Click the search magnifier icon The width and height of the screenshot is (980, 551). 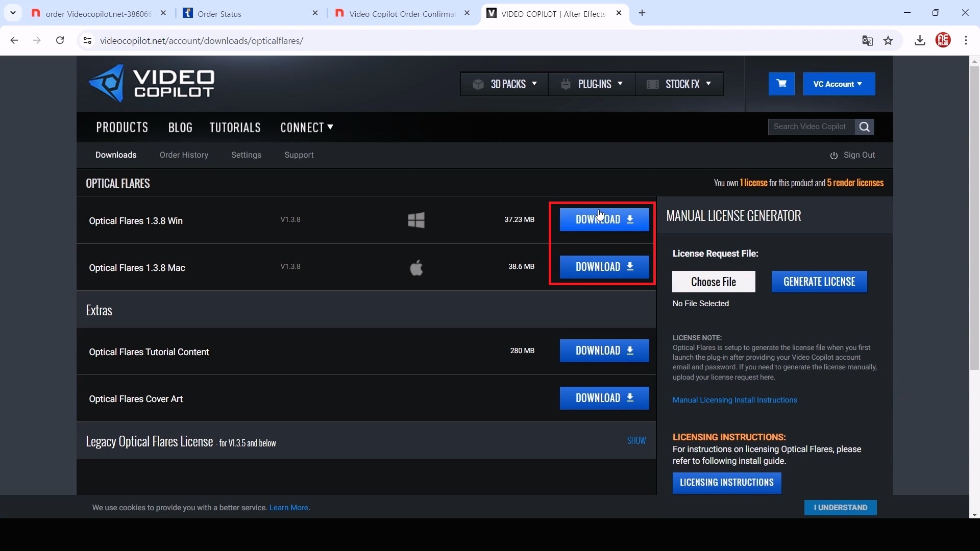click(x=864, y=127)
